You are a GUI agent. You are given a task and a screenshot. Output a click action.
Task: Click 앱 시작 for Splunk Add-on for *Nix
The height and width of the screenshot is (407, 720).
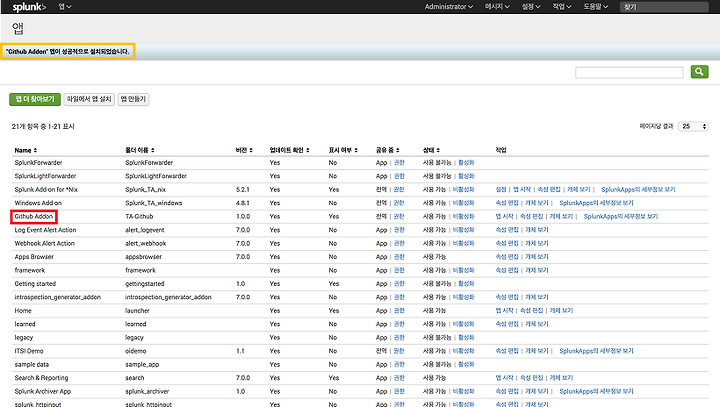522,189
